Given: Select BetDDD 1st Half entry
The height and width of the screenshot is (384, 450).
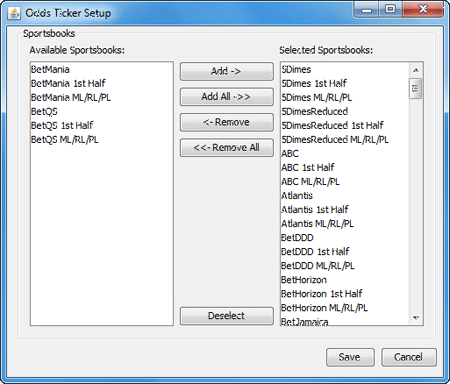Looking at the screenshot, I should pos(345,251).
